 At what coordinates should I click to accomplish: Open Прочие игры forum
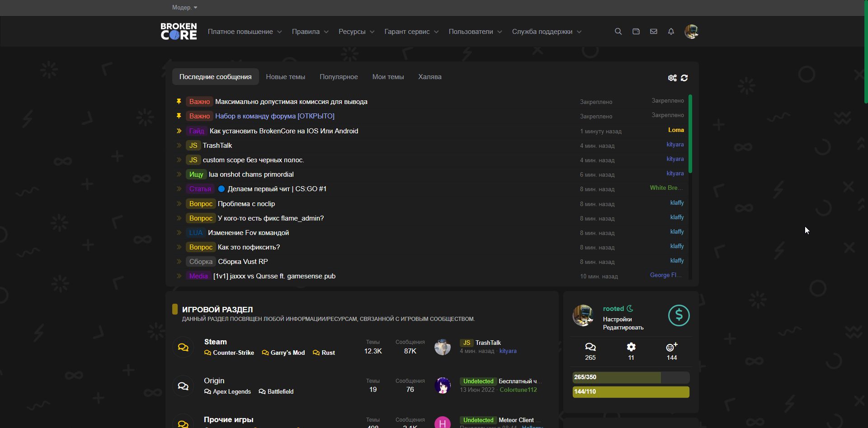[x=228, y=420]
